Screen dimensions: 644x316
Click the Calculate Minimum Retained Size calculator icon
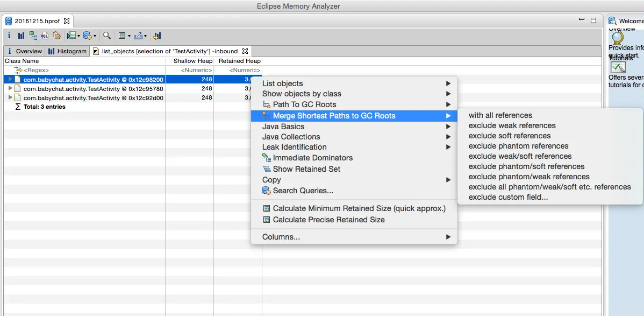click(x=267, y=209)
